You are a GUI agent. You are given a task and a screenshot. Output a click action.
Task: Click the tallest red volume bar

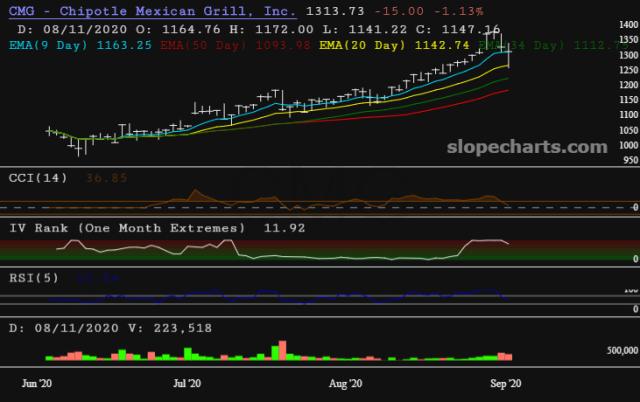pyautogui.click(x=283, y=350)
